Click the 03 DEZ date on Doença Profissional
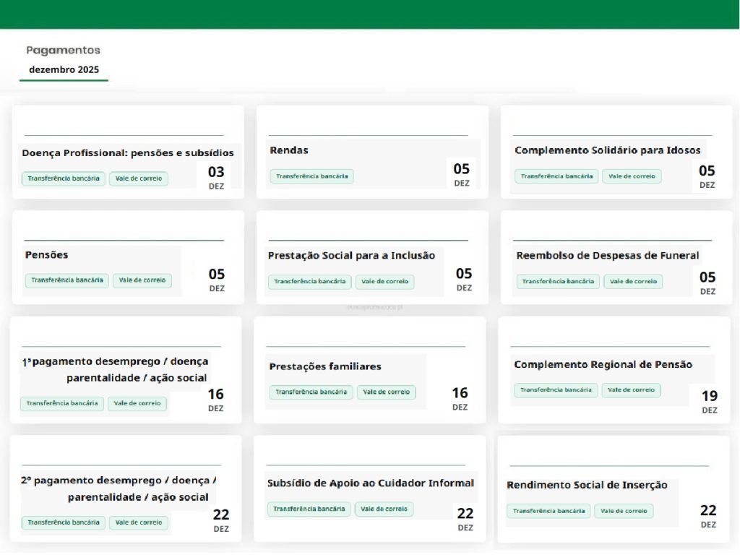 click(216, 177)
